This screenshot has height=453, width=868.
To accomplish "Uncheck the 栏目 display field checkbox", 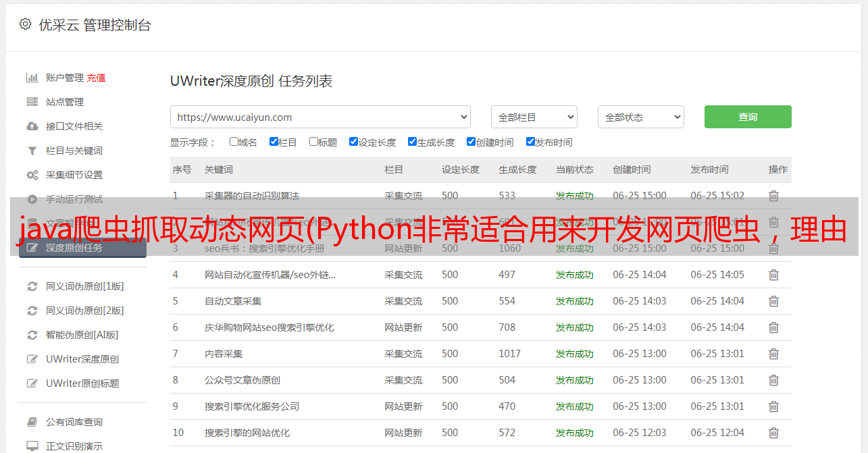I will pos(274,142).
